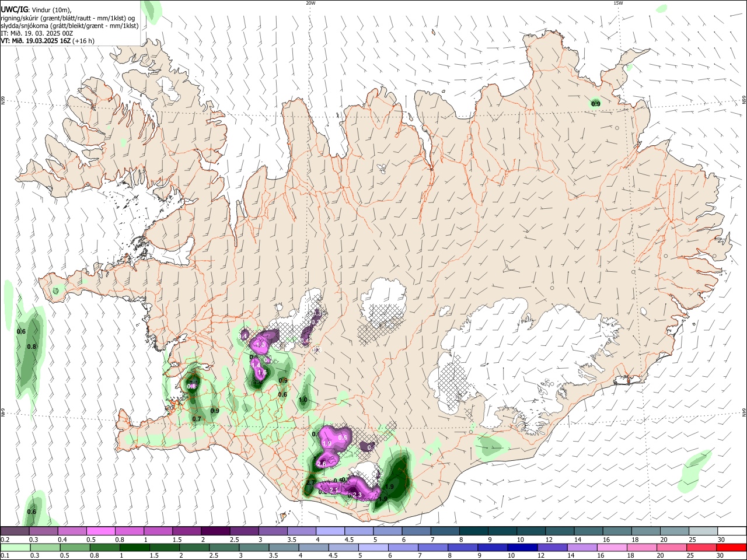The image size is (747, 560).
Task: Click the 20W longitude label
Action: [x=310, y=3]
